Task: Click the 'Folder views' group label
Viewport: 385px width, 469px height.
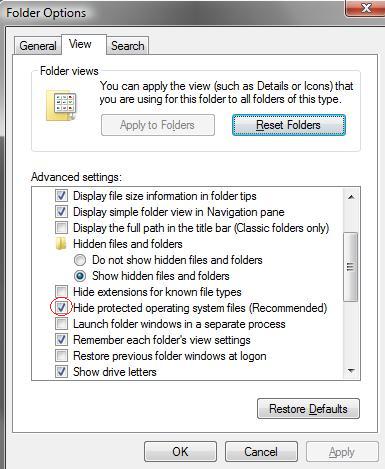Action: tap(69, 71)
